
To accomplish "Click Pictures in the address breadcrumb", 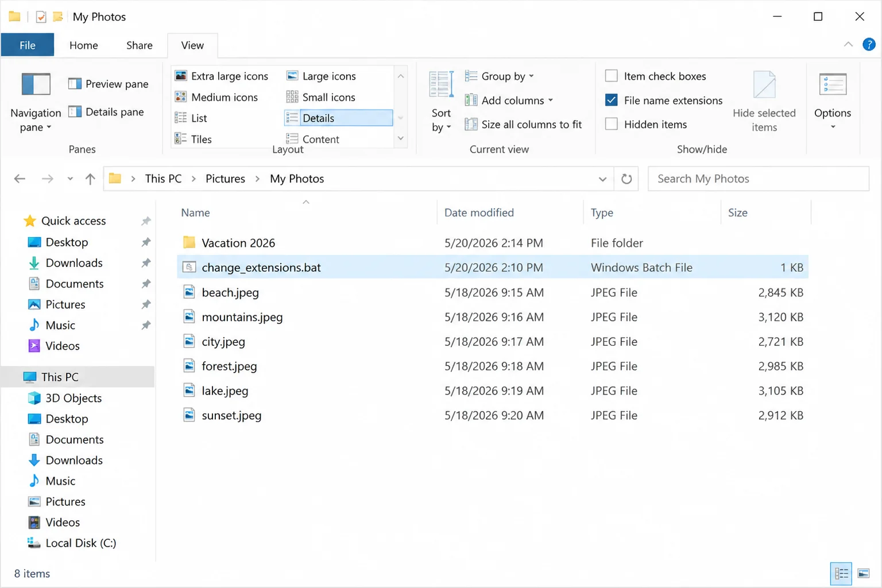I will pyautogui.click(x=225, y=179).
